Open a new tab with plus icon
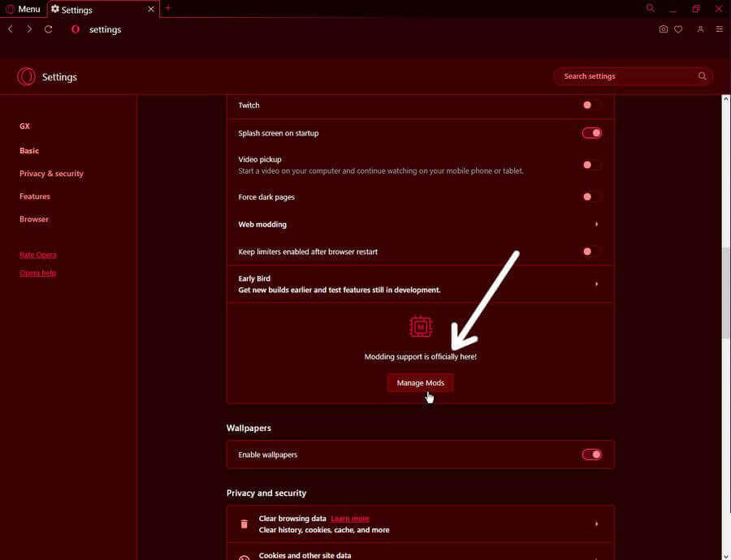Screen dimensions: 731x560 (168, 8)
